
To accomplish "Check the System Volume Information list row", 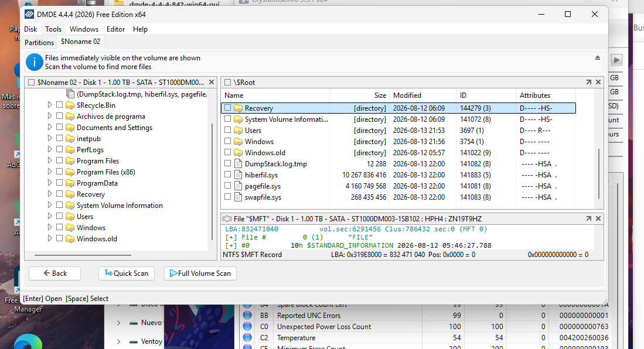I will (x=227, y=119).
